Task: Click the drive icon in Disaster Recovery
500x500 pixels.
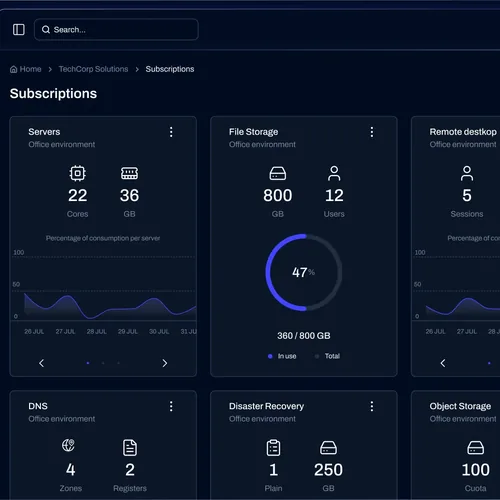Action: click(328, 448)
